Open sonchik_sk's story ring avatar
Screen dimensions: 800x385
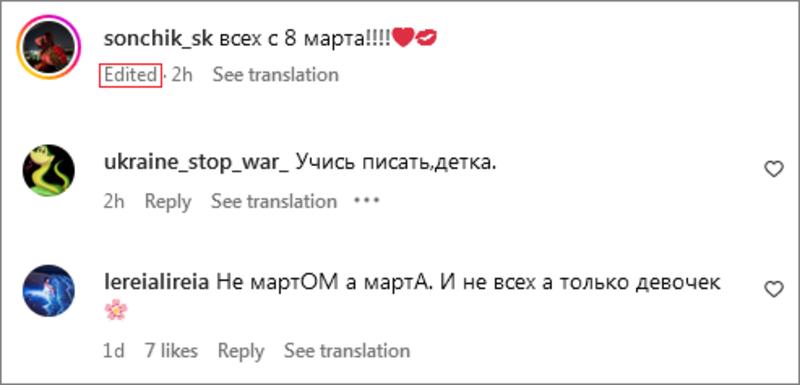click(x=49, y=47)
